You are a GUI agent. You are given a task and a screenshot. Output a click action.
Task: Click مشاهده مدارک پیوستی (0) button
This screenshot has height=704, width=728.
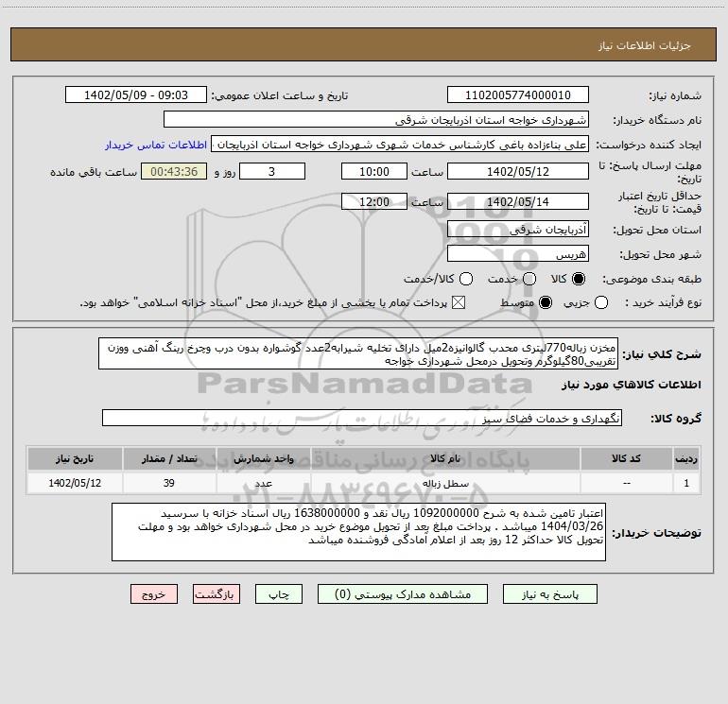click(403, 594)
